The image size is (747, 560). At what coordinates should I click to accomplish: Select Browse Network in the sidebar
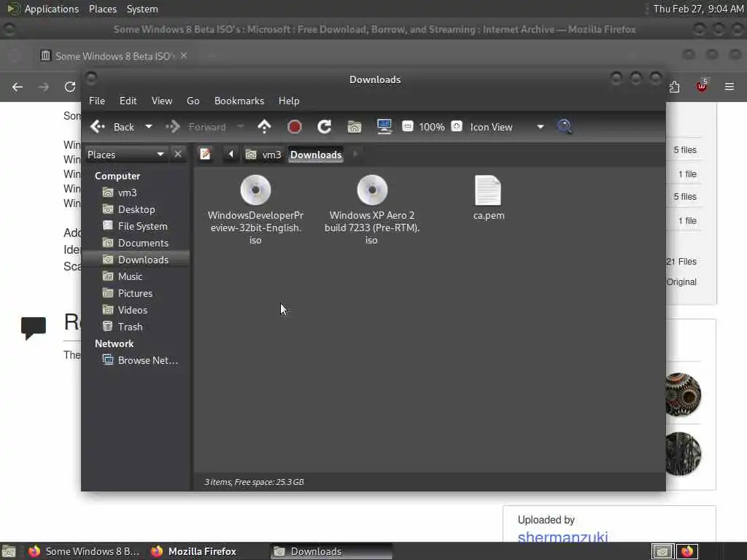coord(141,360)
